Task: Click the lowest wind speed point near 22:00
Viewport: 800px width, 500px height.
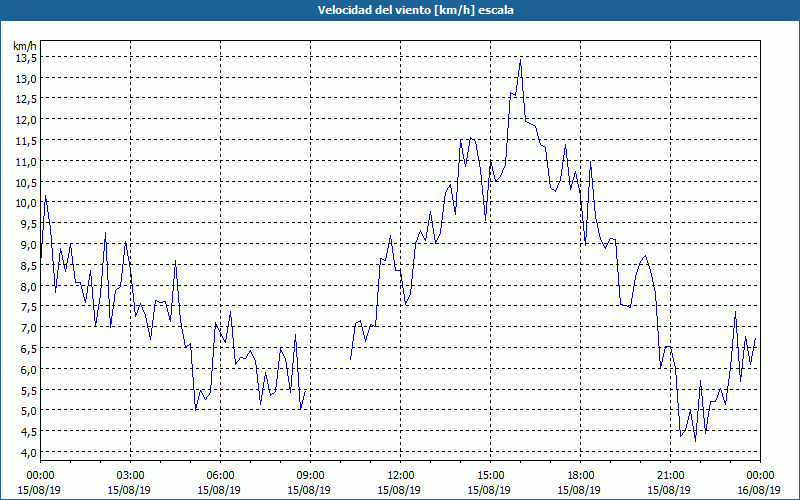Action: [695, 441]
